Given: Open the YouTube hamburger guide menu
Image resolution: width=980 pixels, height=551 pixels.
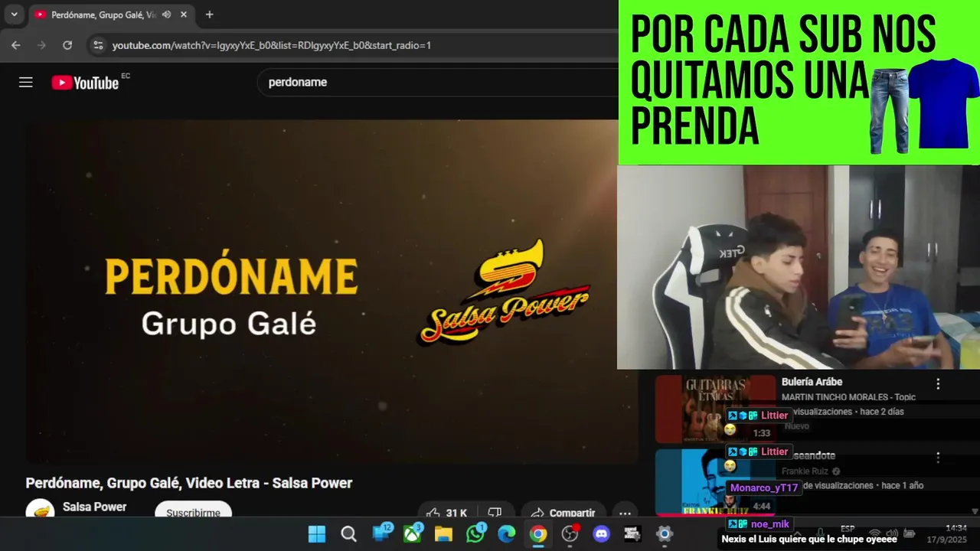Looking at the screenshot, I should pos(26,82).
